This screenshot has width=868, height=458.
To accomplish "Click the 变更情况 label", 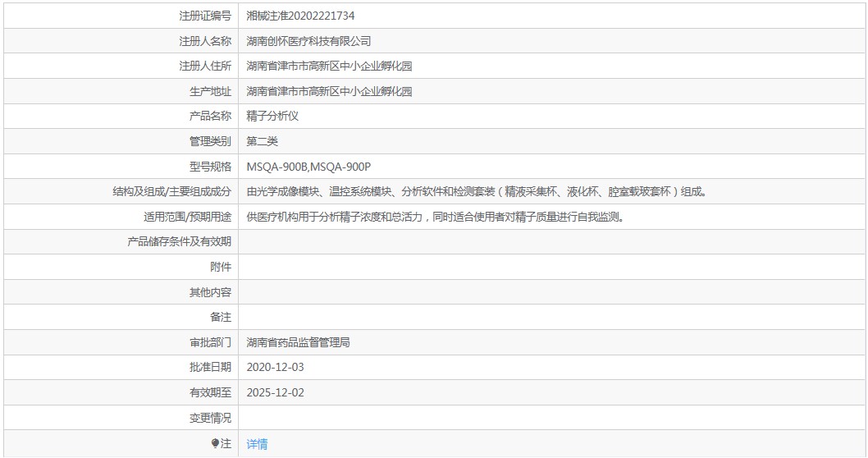I will [210, 418].
